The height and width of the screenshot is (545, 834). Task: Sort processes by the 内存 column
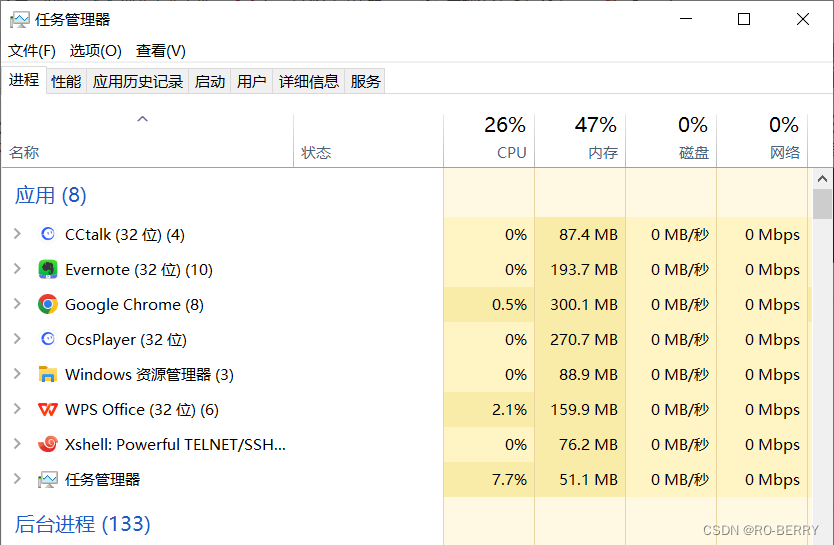(x=595, y=140)
